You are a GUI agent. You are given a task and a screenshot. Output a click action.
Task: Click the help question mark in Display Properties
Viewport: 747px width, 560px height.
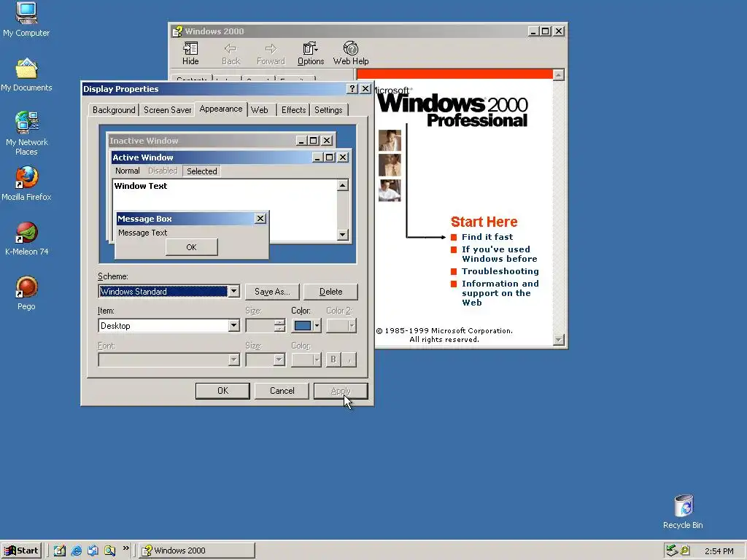tap(352, 88)
